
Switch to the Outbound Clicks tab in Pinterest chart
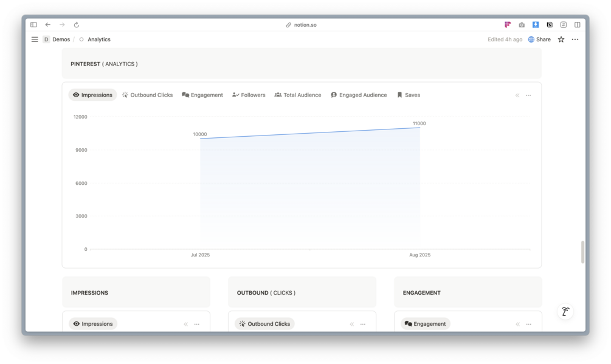point(147,95)
